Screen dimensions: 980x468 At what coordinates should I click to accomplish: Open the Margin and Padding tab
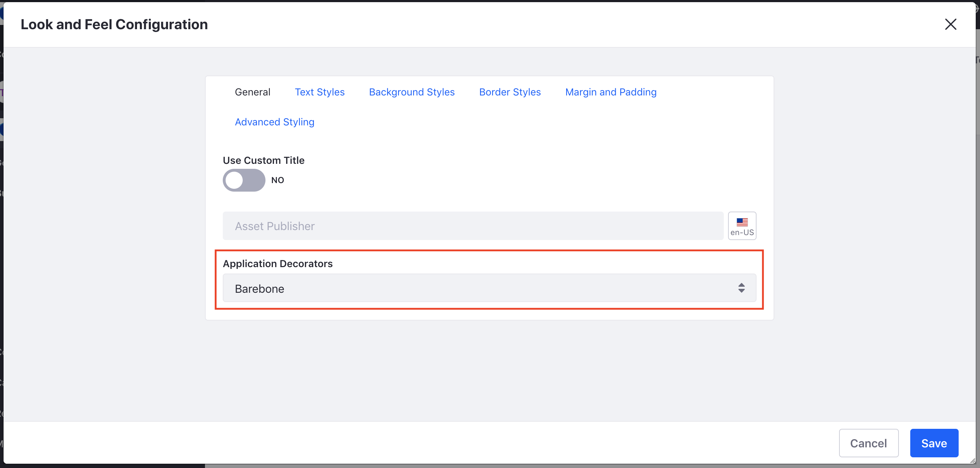pyautogui.click(x=611, y=92)
